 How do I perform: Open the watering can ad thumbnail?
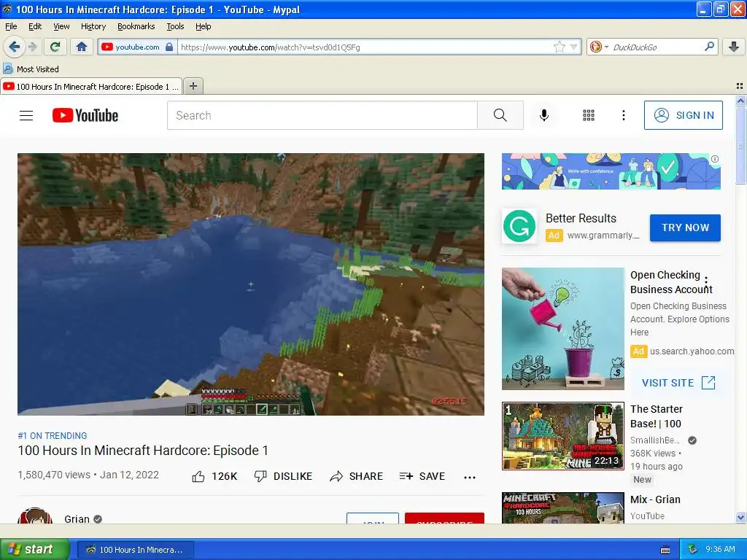(x=562, y=329)
